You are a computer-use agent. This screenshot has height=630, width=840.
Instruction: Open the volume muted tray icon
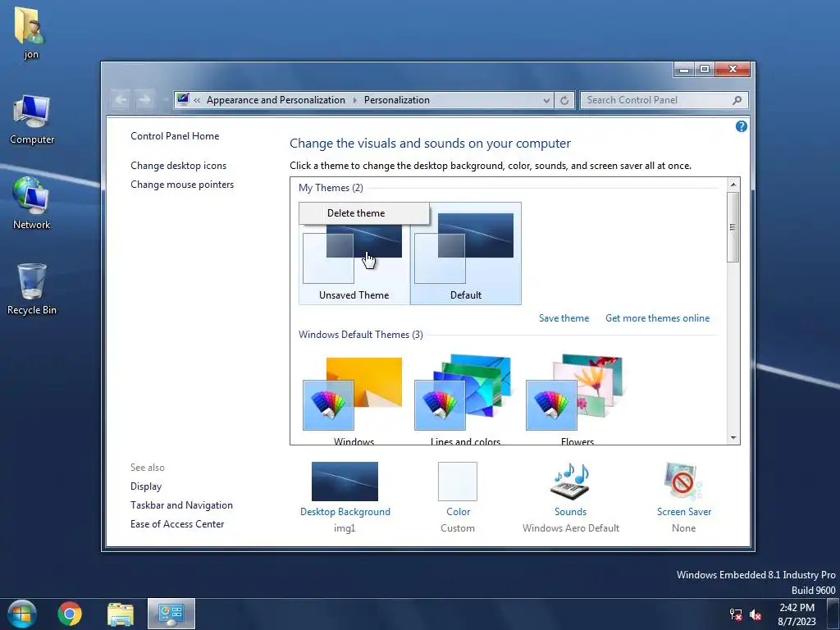tap(756, 614)
